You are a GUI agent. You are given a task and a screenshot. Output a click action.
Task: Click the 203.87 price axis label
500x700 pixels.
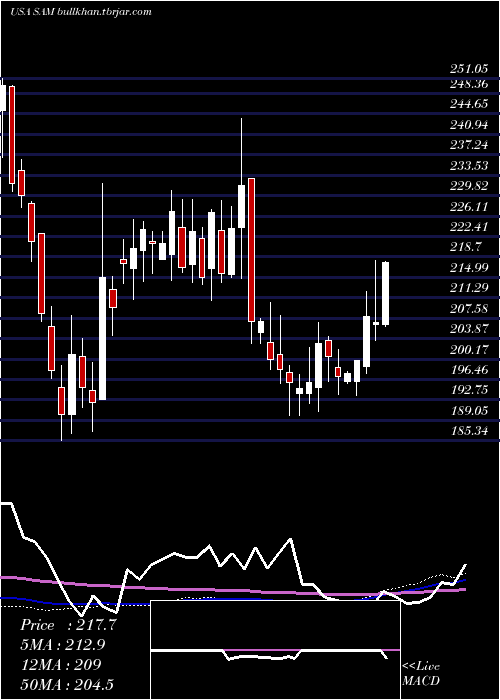(468, 329)
